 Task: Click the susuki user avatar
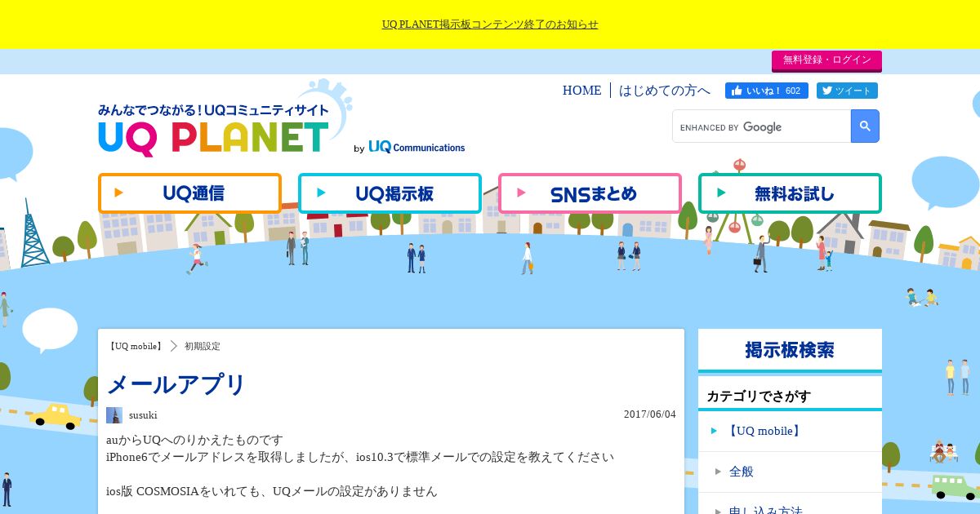[x=114, y=415]
